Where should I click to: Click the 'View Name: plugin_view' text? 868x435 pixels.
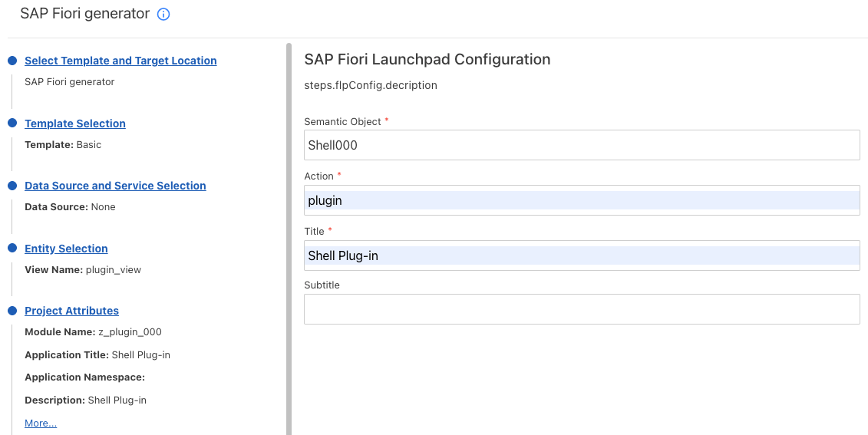pyautogui.click(x=83, y=270)
